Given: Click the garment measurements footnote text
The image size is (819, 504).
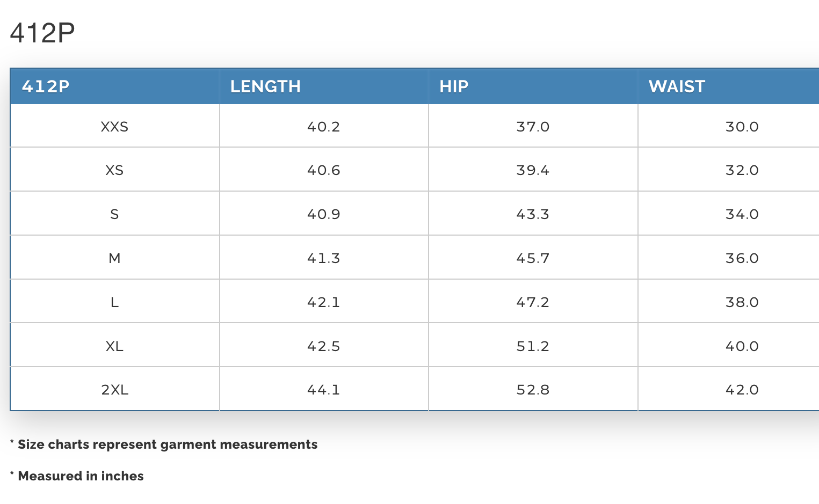Looking at the screenshot, I should pos(167,444).
